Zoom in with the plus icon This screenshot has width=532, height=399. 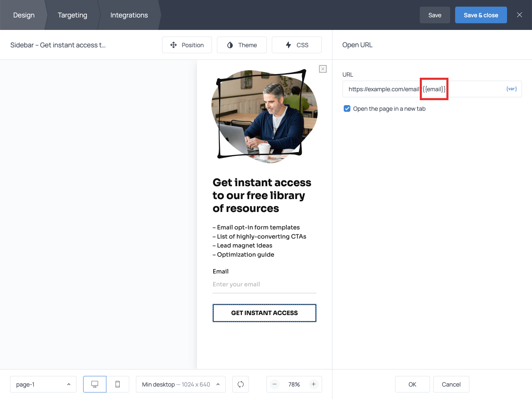tap(314, 384)
